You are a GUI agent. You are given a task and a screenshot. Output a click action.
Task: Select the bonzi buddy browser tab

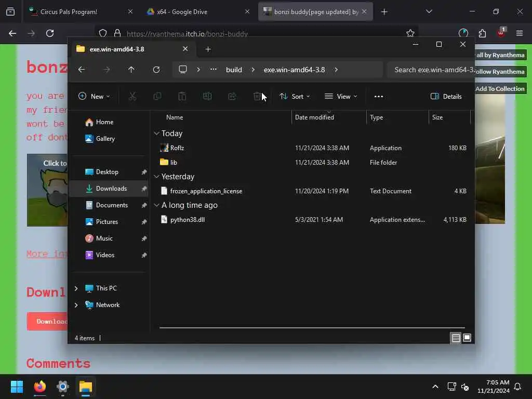[x=315, y=12]
